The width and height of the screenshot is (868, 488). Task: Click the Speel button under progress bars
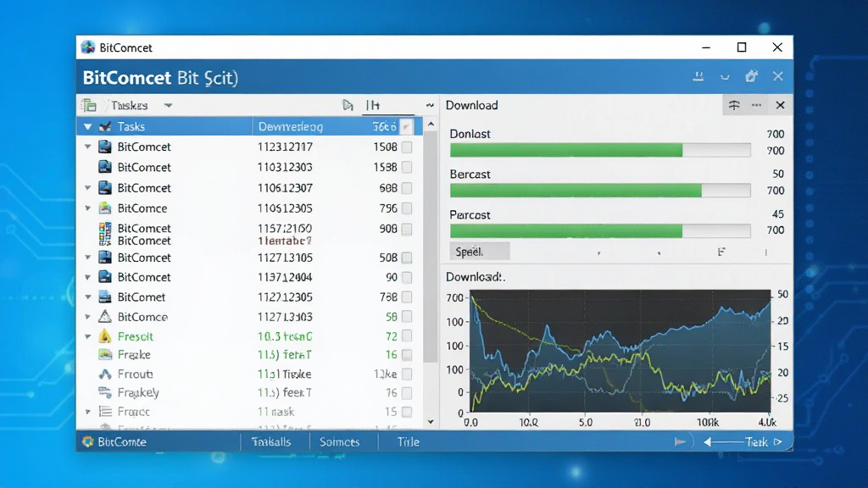[480, 252]
